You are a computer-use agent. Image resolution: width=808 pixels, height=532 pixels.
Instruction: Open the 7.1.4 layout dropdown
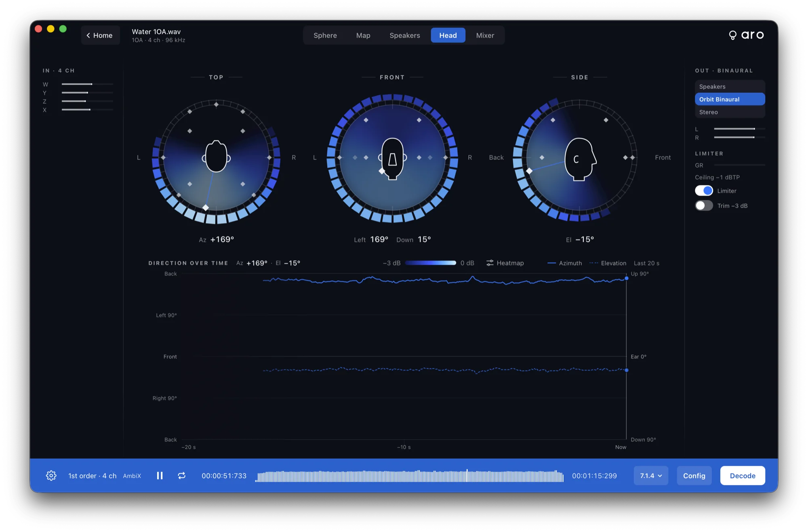pyautogui.click(x=651, y=475)
